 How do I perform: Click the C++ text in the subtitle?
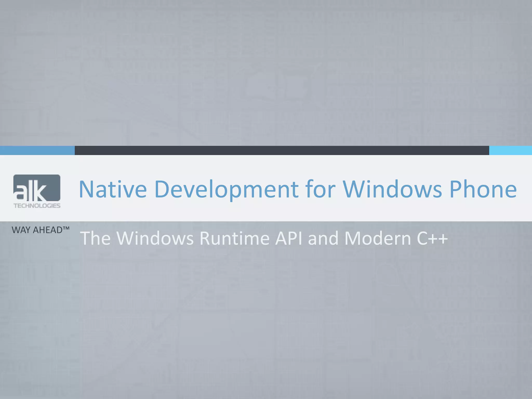click(432, 238)
